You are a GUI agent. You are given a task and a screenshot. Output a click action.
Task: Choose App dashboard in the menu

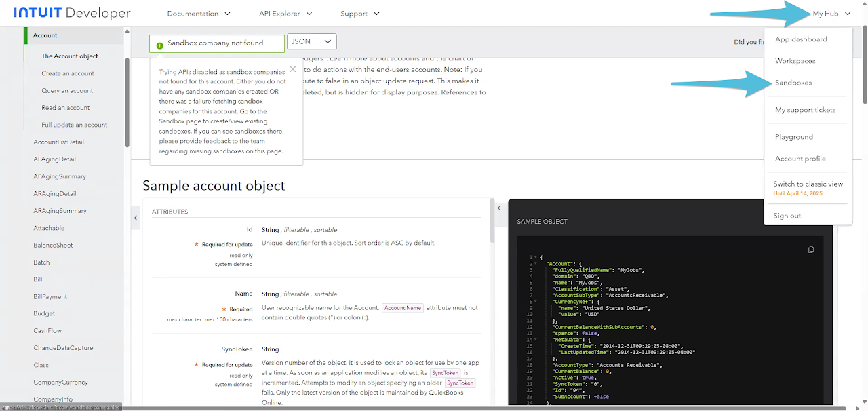click(801, 39)
